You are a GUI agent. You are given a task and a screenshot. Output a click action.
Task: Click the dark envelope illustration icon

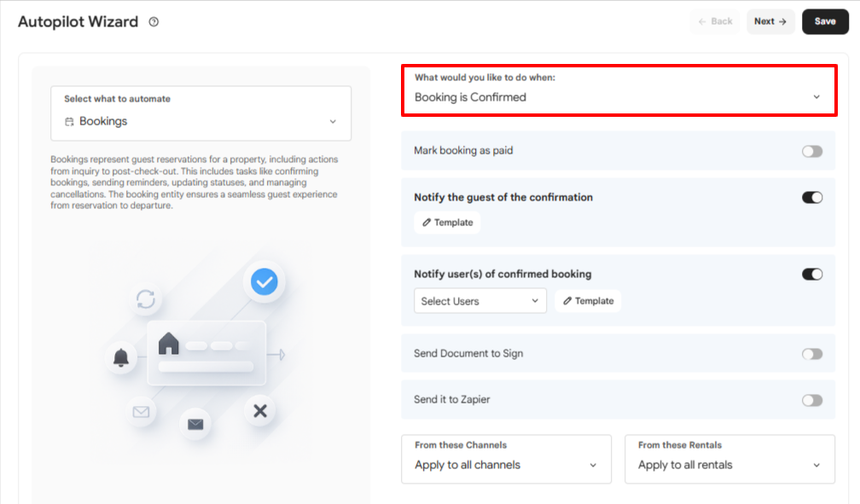pyautogui.click(x=195, y=424)
